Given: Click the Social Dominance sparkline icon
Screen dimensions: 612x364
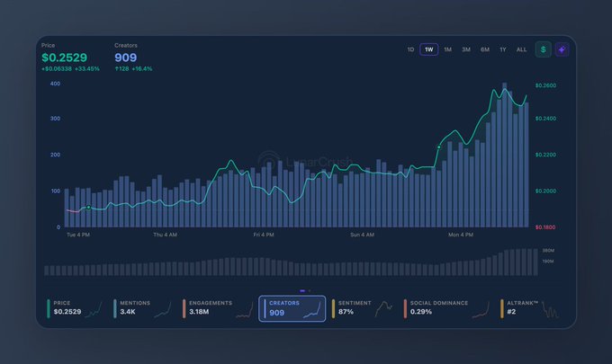Looking at the screenshot, I should [x=481, y=310].
